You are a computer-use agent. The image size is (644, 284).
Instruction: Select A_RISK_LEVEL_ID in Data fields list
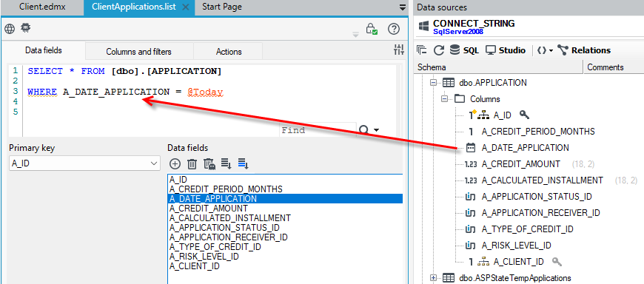pyautogui.click(x=285, y=257)
